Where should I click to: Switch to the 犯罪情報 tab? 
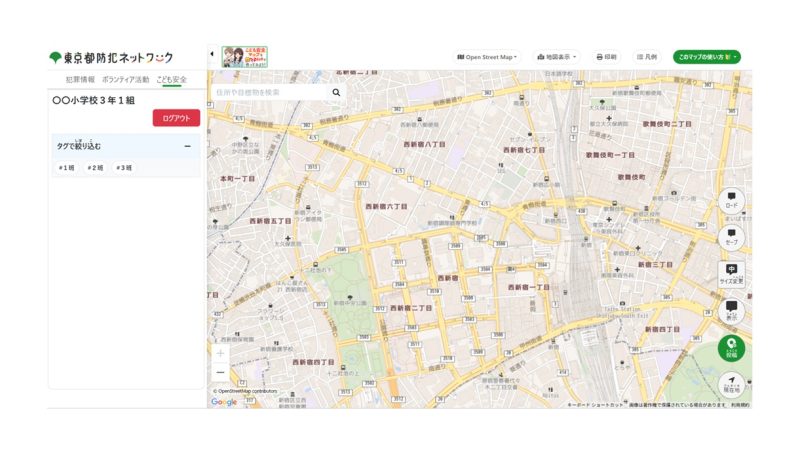pyautogui.click(x=80, y=79)
